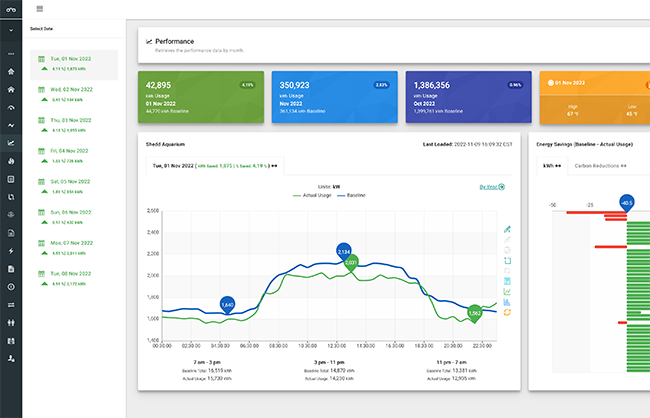
Task: Expand the sidebar chevron below logo
Action: [x=11, y=30]
